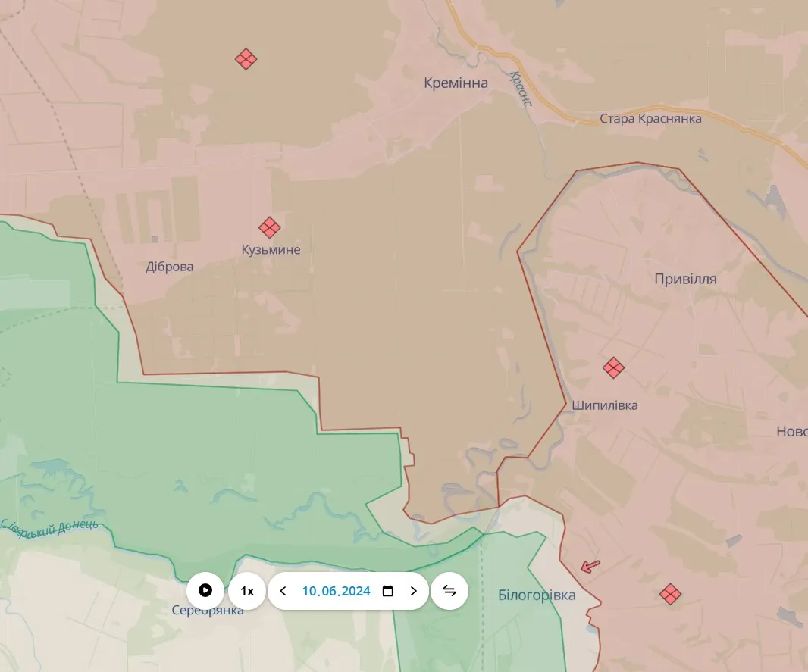The image size is (808, 672).
Task: Select the red diamond marker east of Білогорівка
Action: (670, 594)
